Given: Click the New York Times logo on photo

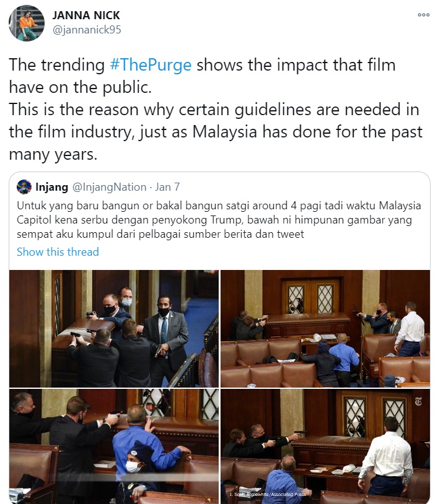Looking at the screenshot, I should [418, 401].
